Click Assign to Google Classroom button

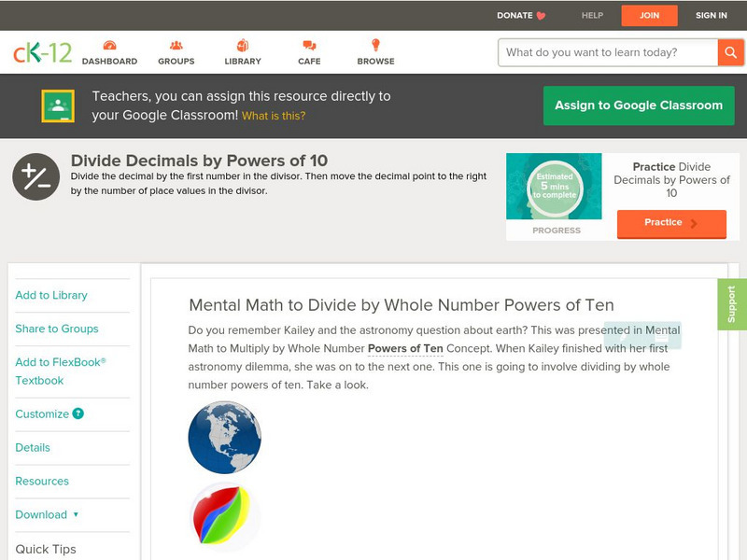point(639,105)
